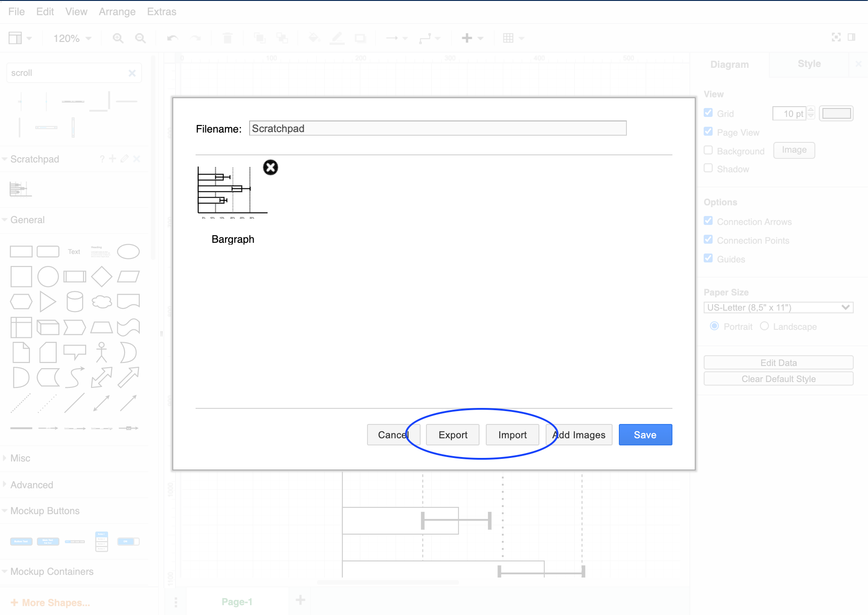Click the delete trash icon
Screen dimensions: 868x615
(x=227, y=38)
